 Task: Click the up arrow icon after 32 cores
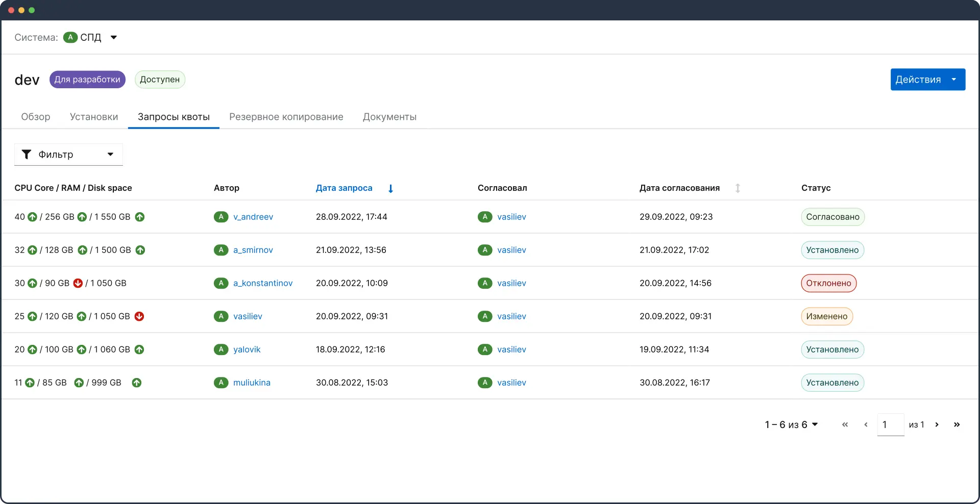(32, 250)
